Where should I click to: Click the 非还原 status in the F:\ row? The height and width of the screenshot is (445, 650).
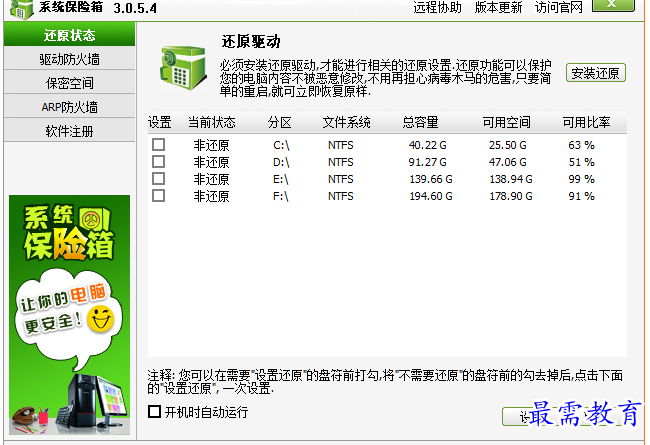211,196
